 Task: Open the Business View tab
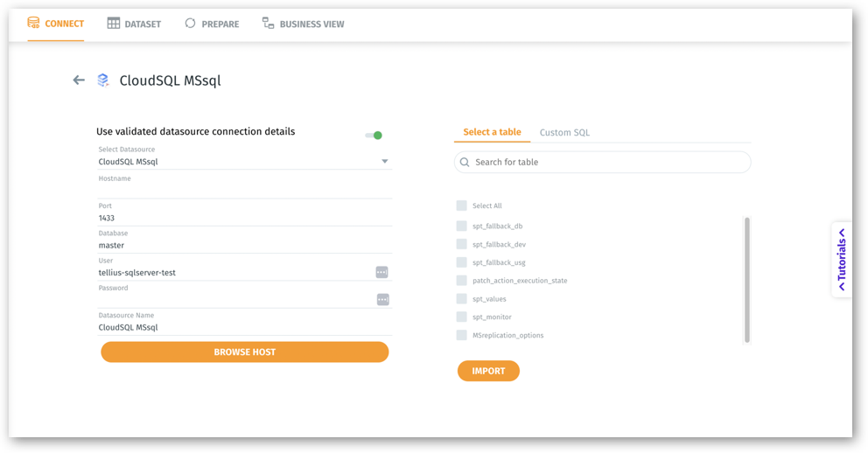(303, 24)
